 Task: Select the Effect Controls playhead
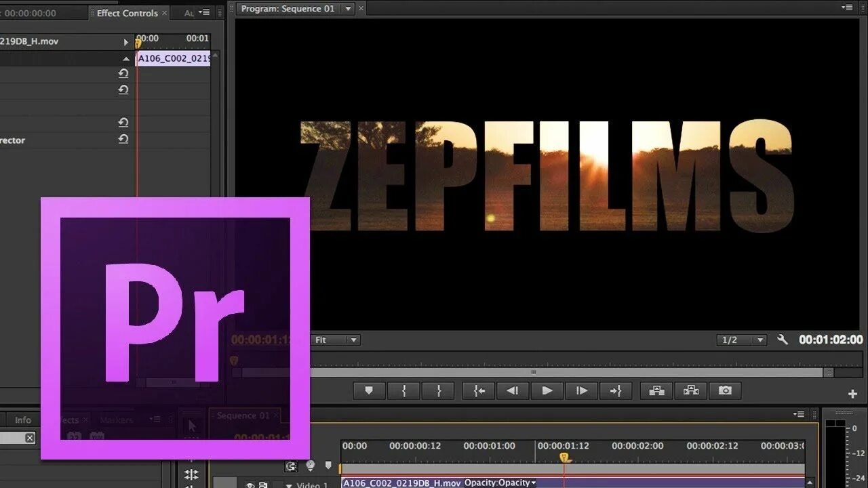(x=138, y=43)
